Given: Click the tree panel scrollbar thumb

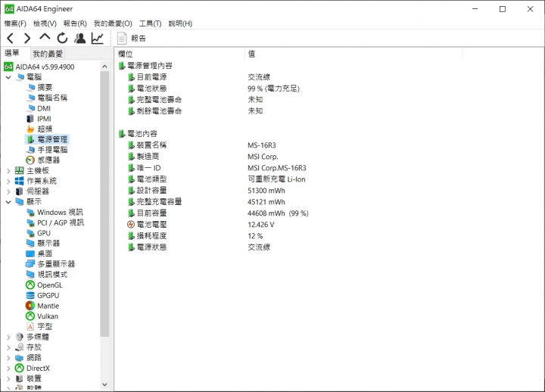Looking at the screenshot, I should [x=104, y=204].
